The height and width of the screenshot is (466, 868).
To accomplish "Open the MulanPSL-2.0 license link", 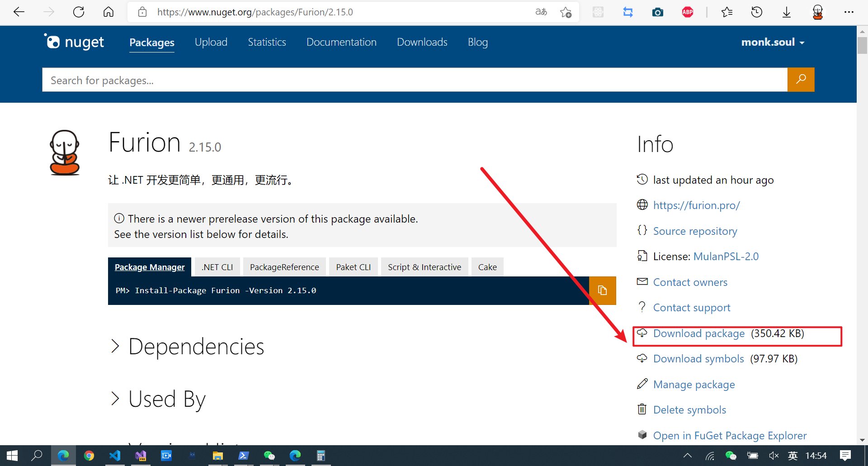I will point(726,257).
